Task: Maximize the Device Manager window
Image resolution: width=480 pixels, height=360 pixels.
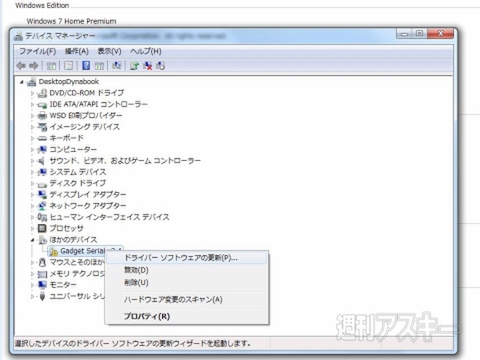Action: pos(420,33)
